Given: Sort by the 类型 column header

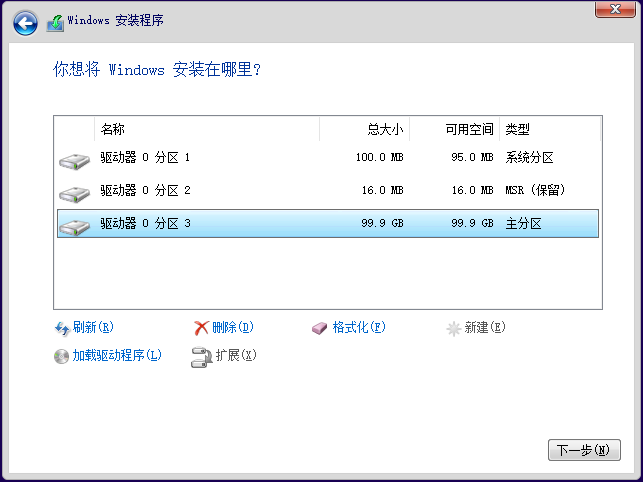Looking at the screenshot, I should coord(550,129).
